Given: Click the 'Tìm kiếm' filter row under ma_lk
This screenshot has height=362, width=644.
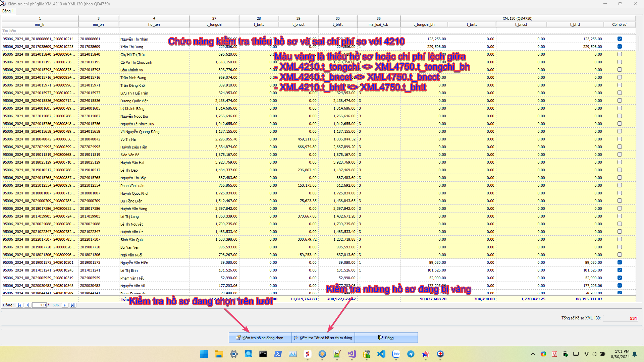Looking at the screenshot, I should [x=40, y=31].
